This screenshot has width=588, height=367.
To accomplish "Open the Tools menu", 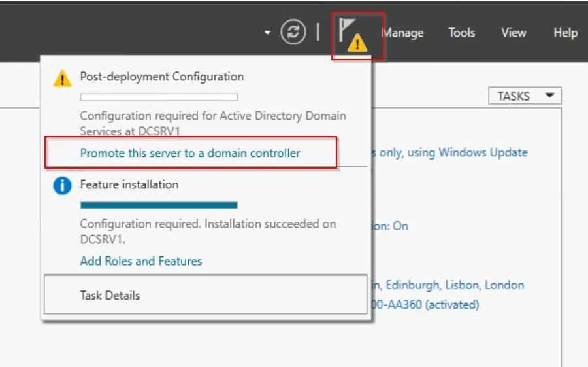I will click(462, 33).
